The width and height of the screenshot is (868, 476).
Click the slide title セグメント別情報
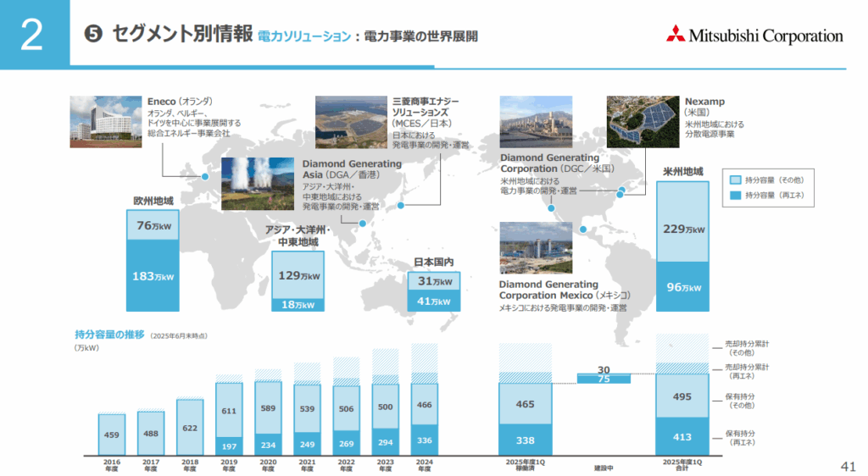pyautogui.click(x=182, y=34)
